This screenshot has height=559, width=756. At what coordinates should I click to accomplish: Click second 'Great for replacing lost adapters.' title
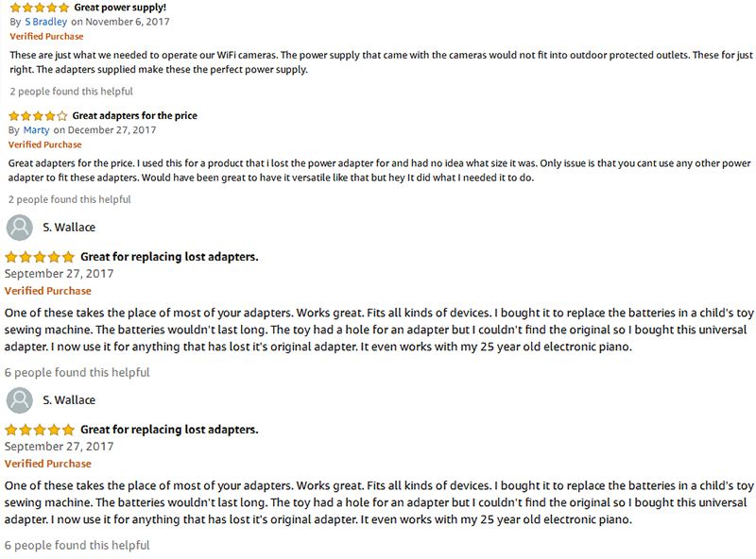coord(169,430)
